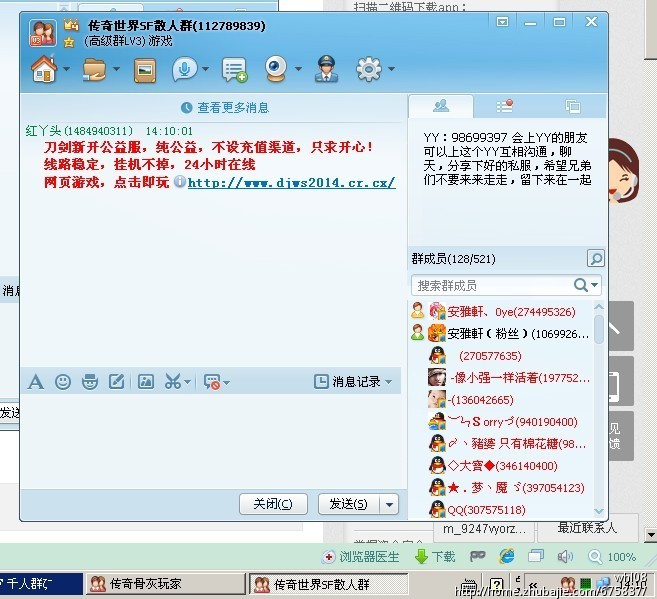Expand the settings gear dropdown arrow
The width and height of the screenshot is (657, 599).
click(391, 69)
